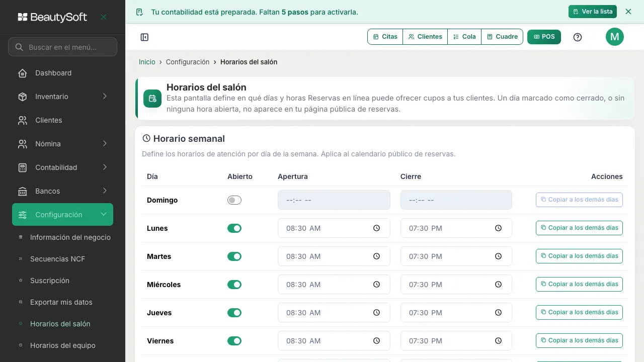The image size is (644, 362).
Task: Close the sidebar with the green X
Action: pyautogui.click(x=104, y=17)
